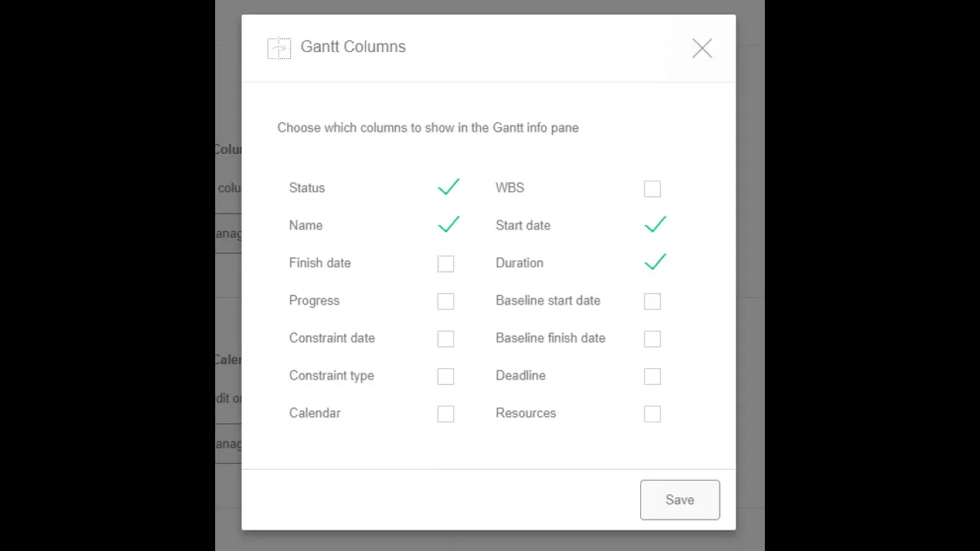Tick the Deadline column checkbox
Image resolution: width=980 pixels, height=551 pixels.
[652, 376]
